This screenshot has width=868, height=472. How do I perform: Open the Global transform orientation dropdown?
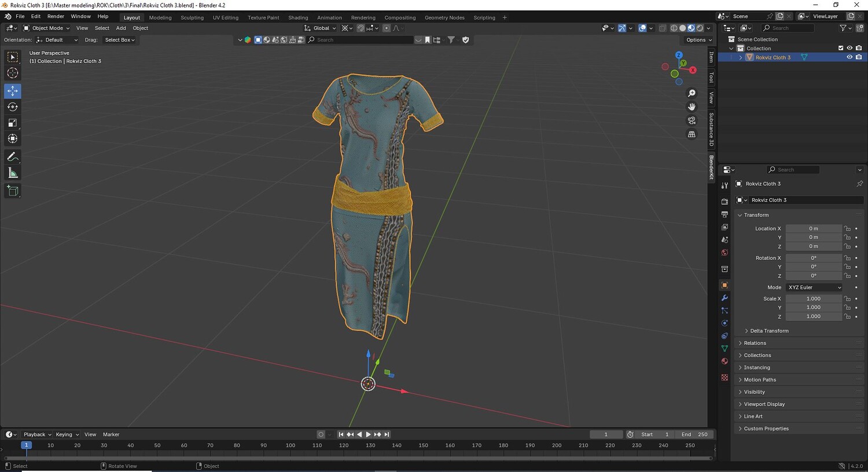click(x=320, y=28)
